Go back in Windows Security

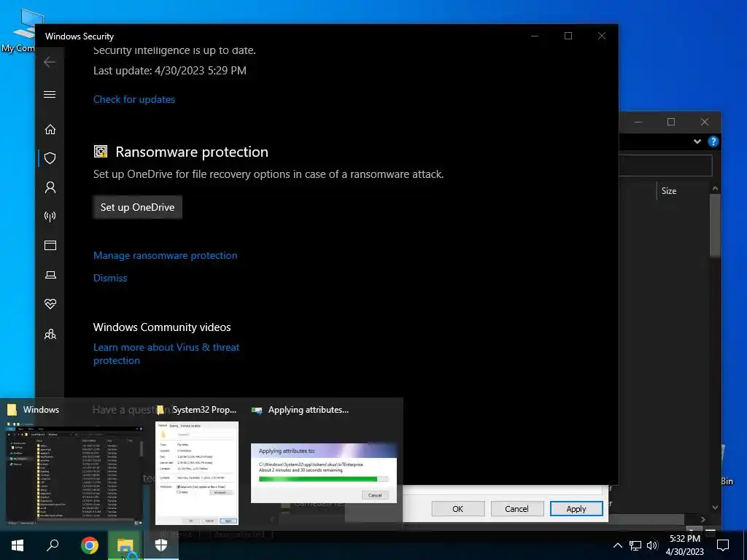click(50, 62)
